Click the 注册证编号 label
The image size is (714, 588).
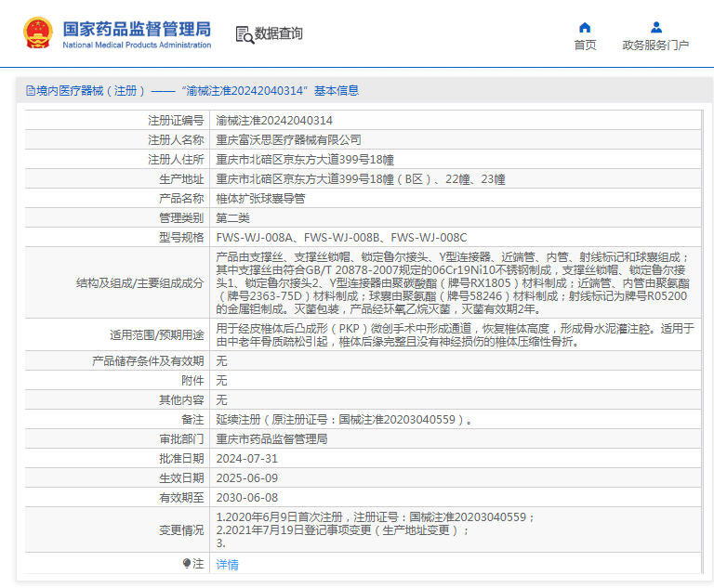176,120
